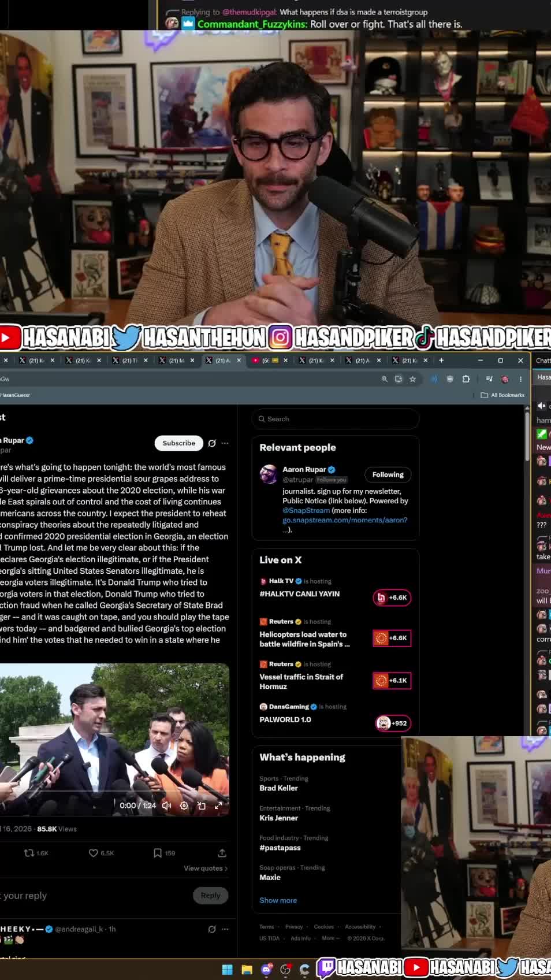The image size is (551, 980).
Task: Open Discord from the taskbar
Action: point(266,970)
